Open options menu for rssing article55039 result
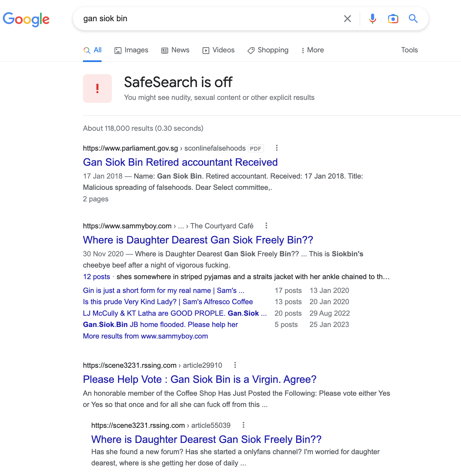The width and height of the screenshot is (461, 476). pos(244,425)
